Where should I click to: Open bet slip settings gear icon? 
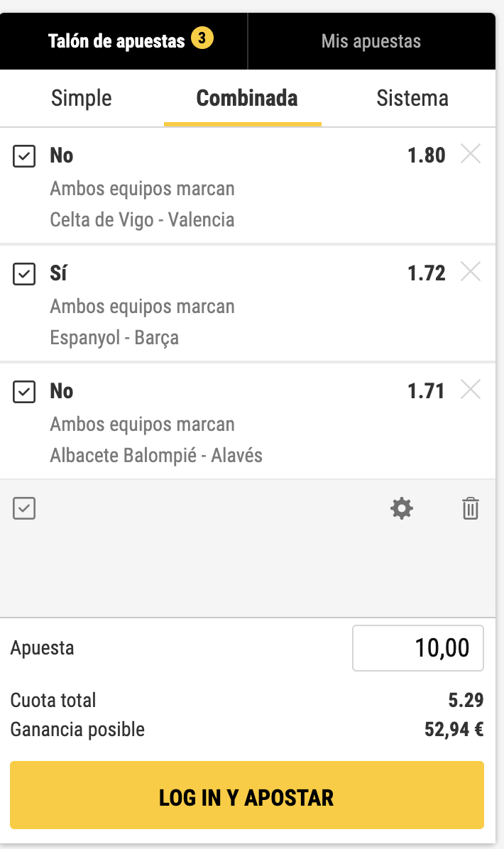402,508
